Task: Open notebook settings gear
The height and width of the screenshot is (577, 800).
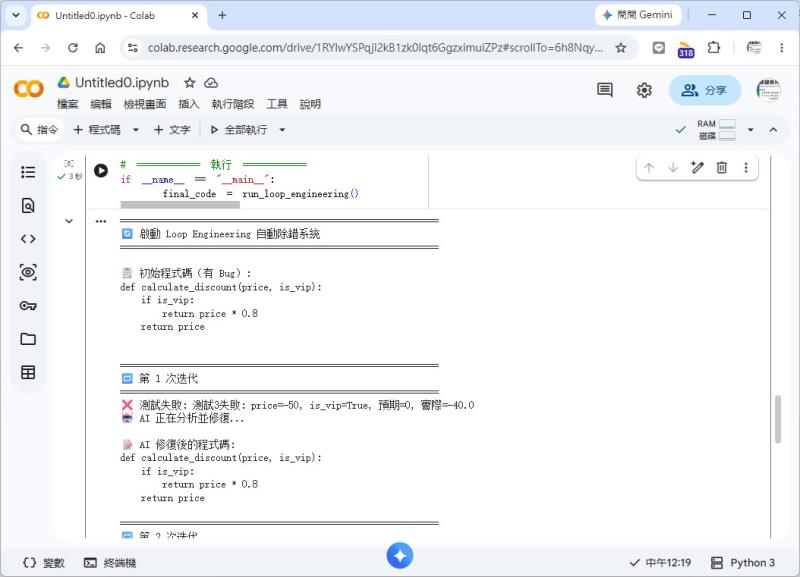Action: (644, 90)
